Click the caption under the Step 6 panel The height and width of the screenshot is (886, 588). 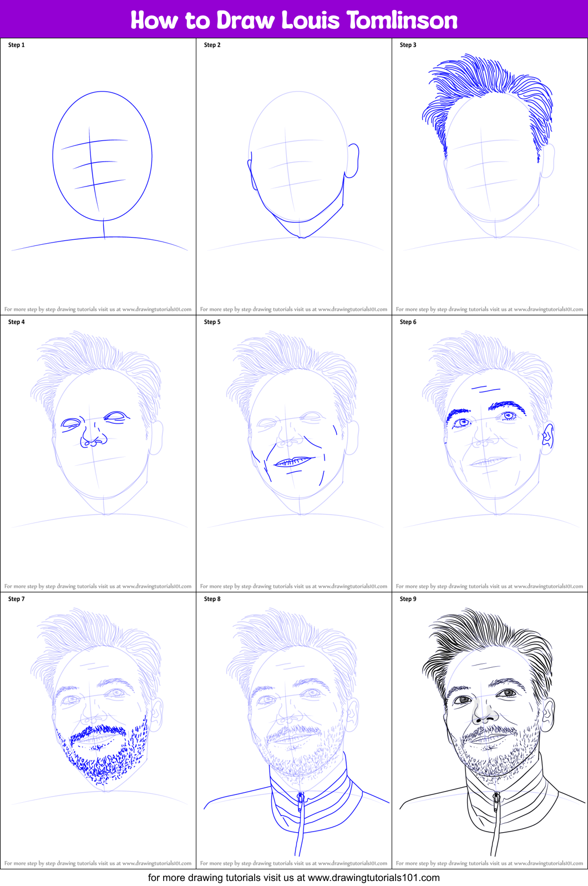490,586
